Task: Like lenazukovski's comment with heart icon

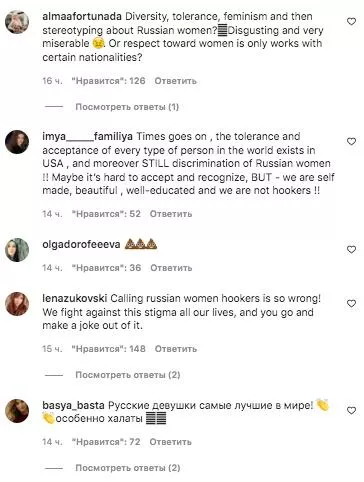Action: click(x=351, y=304)
